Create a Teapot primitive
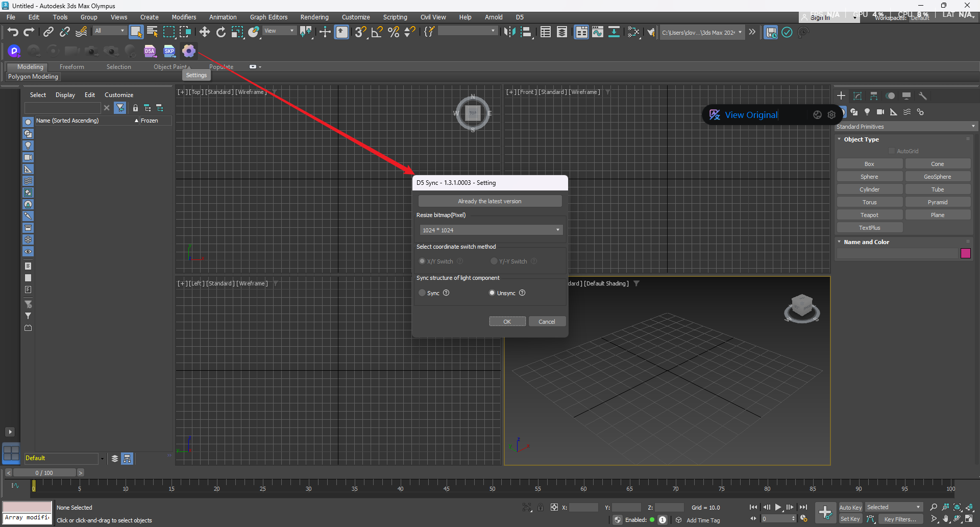 coord(869,215)
